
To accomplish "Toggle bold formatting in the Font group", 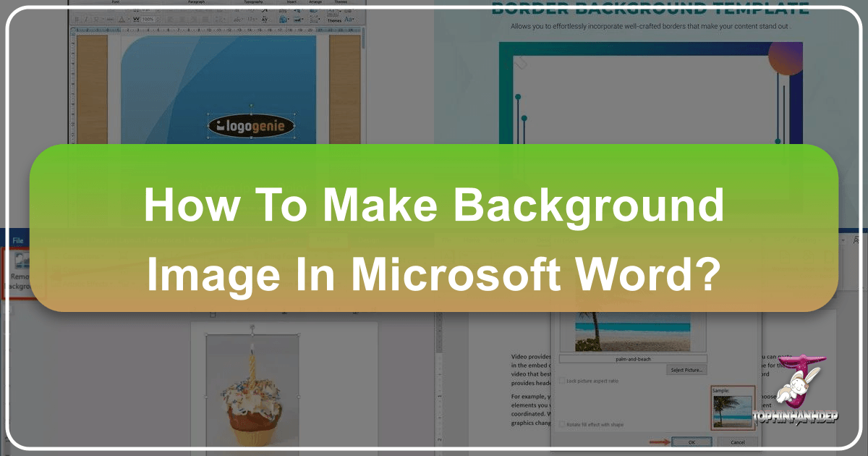I will tap(76, 18).
